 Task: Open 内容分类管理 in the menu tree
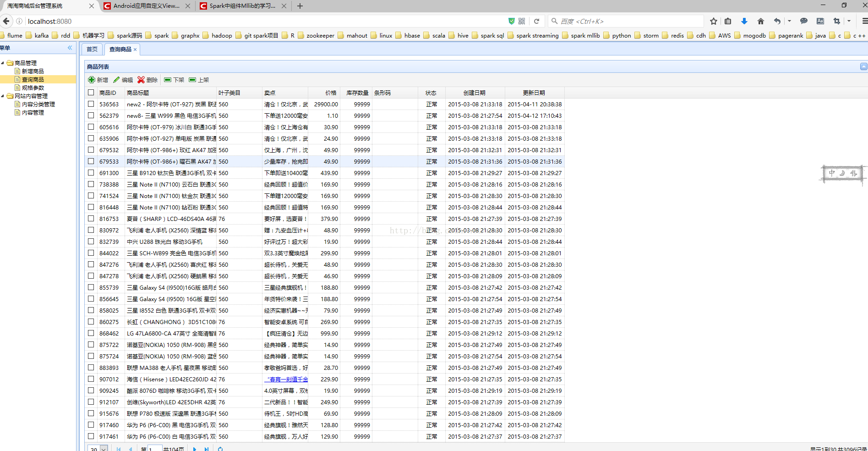tap(38, 104)
